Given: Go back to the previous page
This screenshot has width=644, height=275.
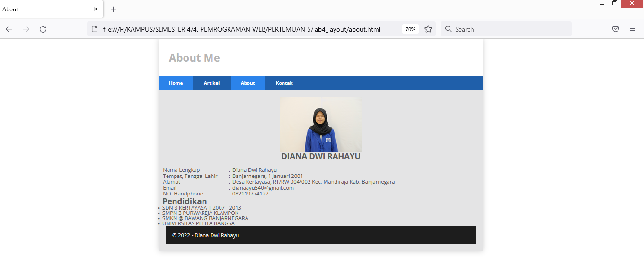Looking at the screenshot, I should pos(9,29).
